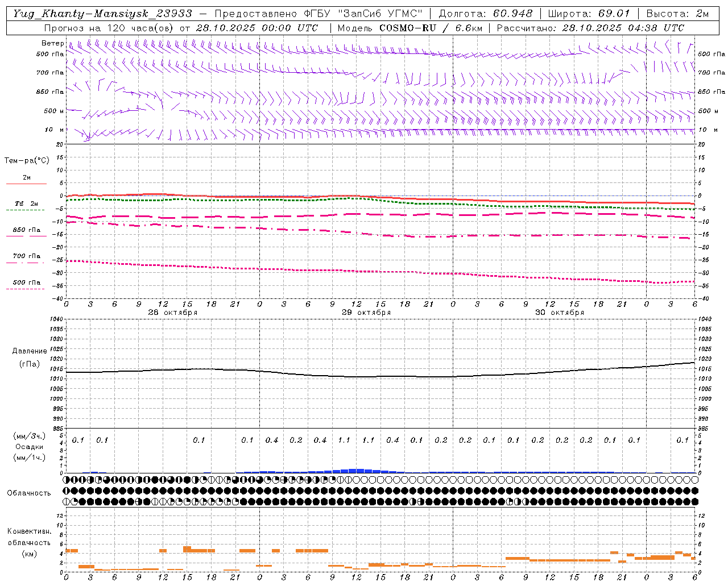Click the (гПа) unit label under Давление
Viewport: 728px width, 582px height.
[30, 364]
